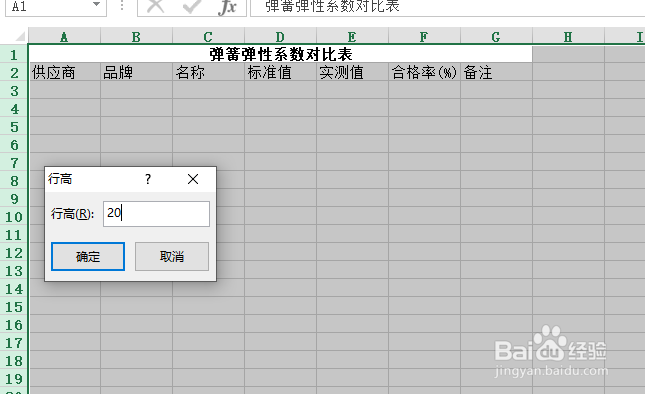Click the 标准值 header cell
645x394 pixels.
[x=280, y=72]
